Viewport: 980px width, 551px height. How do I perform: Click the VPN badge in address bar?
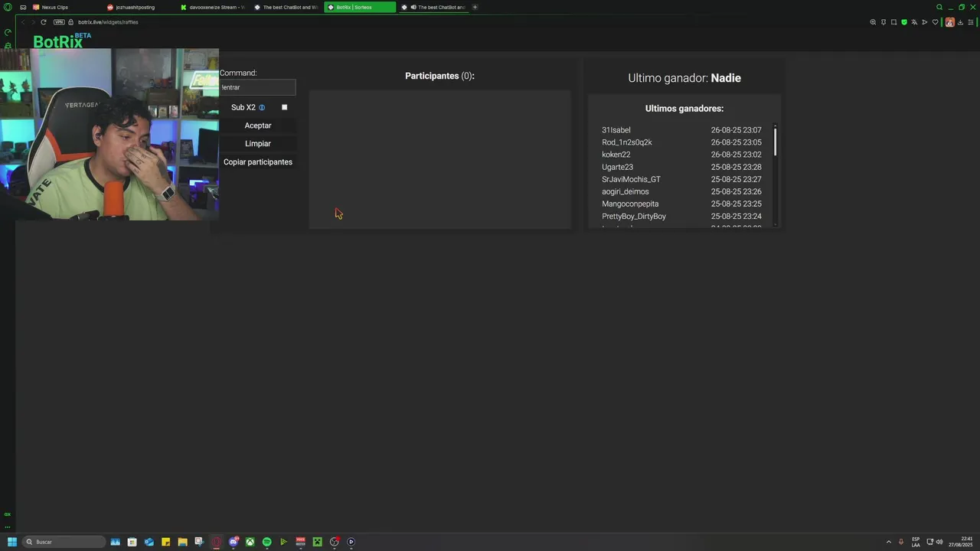(x=59, y=22)
